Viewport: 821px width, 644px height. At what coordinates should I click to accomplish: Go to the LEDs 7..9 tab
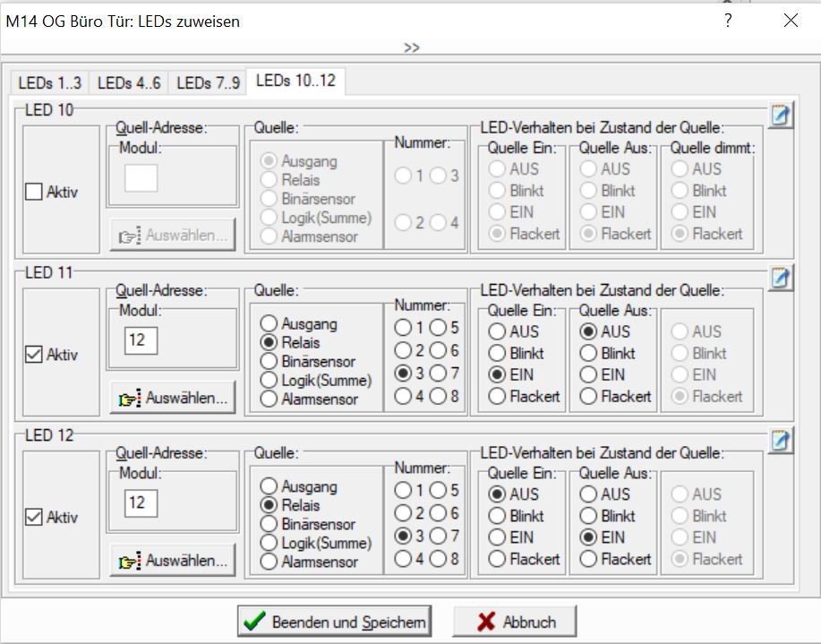coord(208,82)
